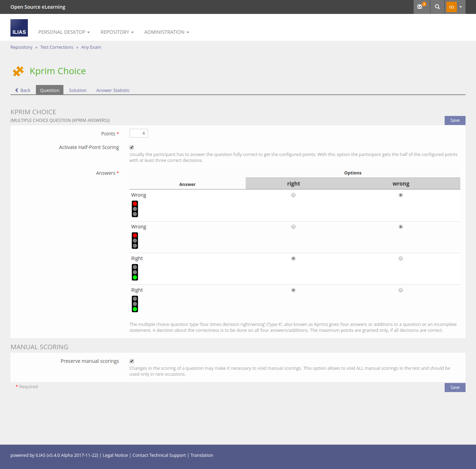This screenshot has height=469, width=476.
Task: Click the ILIAS logo
Action: [x=19, y=28]
